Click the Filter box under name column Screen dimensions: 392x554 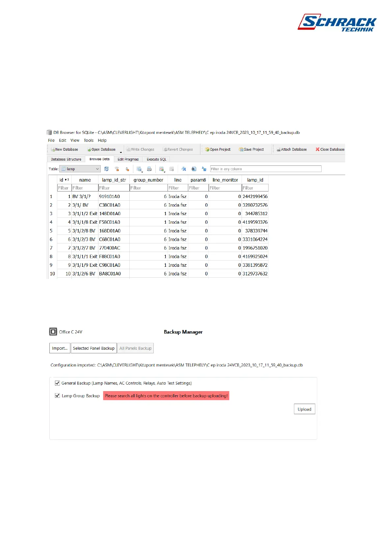tap(85, 188)
